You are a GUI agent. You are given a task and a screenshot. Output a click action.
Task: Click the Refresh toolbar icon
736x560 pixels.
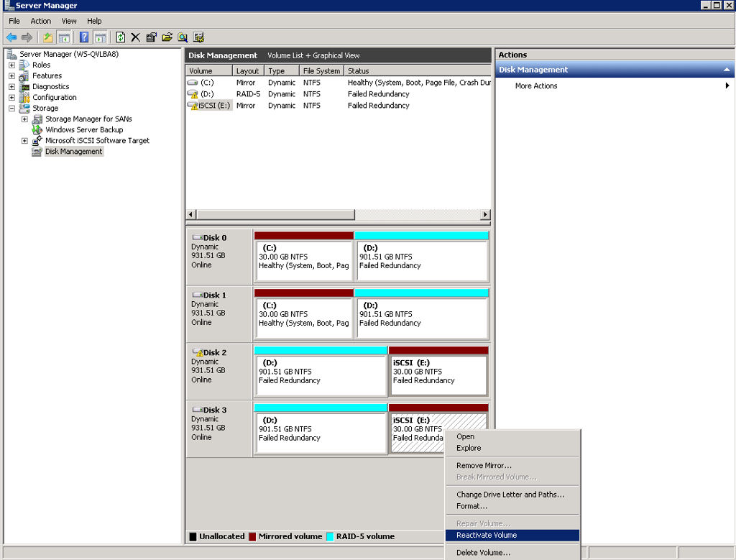pos(121,37)
